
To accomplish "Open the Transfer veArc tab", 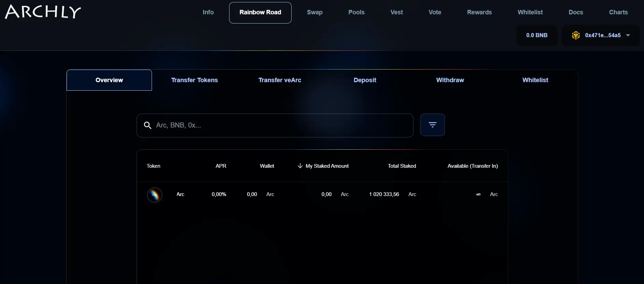I will tap(280, 80).
